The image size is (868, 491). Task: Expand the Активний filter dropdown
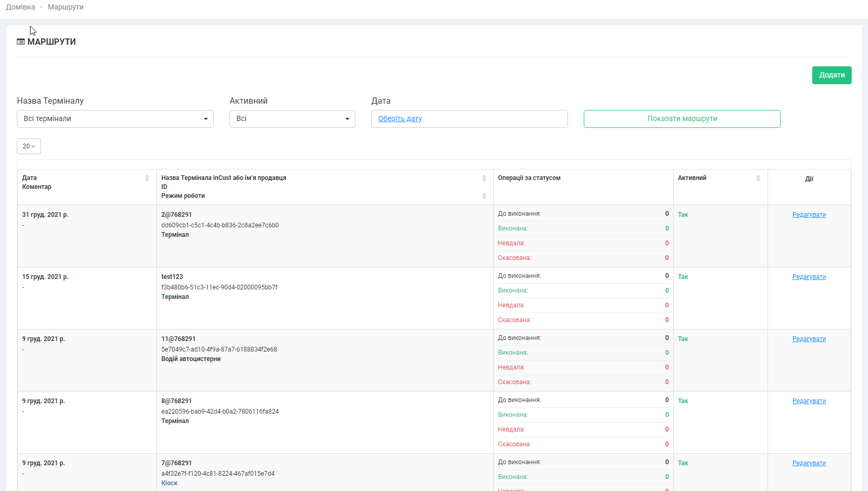coord(292,119)
